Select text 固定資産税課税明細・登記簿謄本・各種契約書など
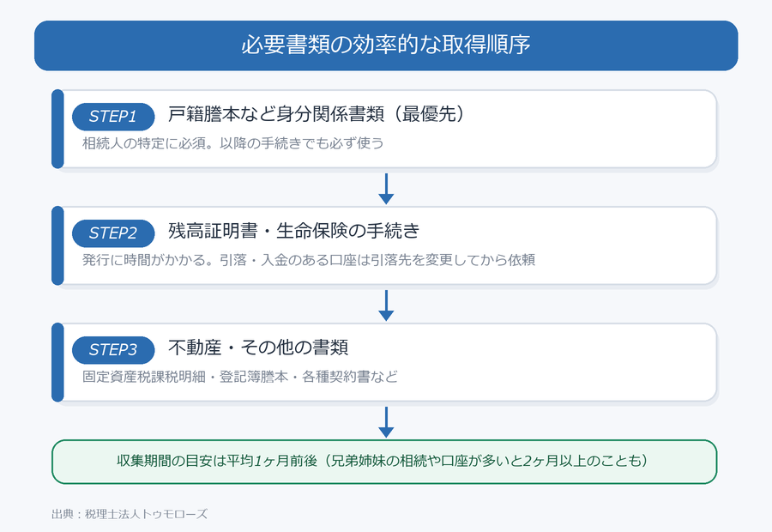 (x=240, y=377)
